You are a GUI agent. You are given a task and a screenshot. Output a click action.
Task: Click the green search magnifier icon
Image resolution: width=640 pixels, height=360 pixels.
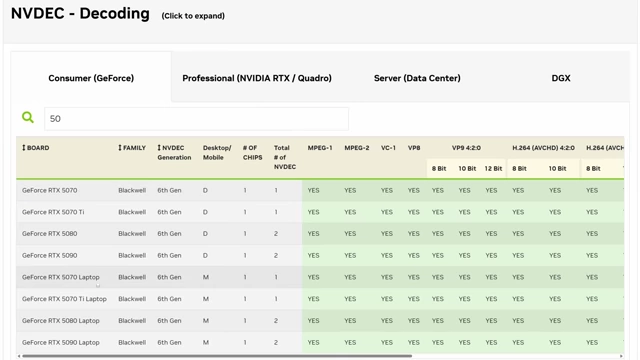point(28,118)
